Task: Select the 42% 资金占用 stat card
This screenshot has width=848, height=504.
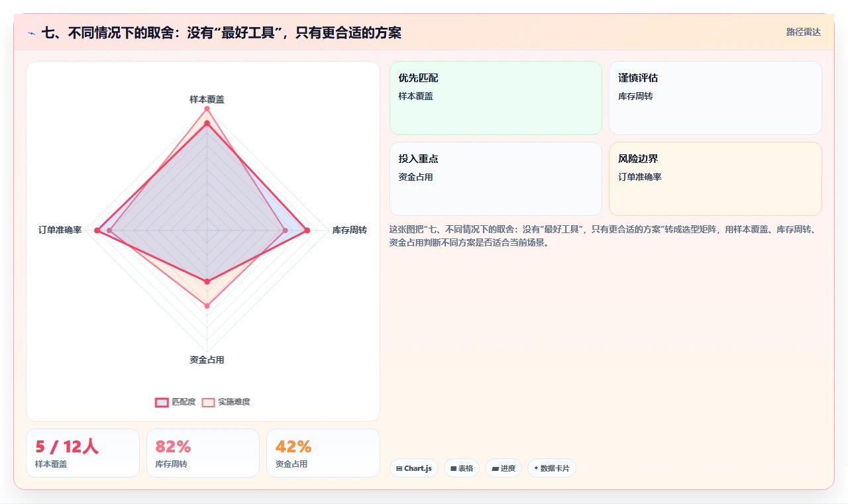Action: tap(323, 453)
